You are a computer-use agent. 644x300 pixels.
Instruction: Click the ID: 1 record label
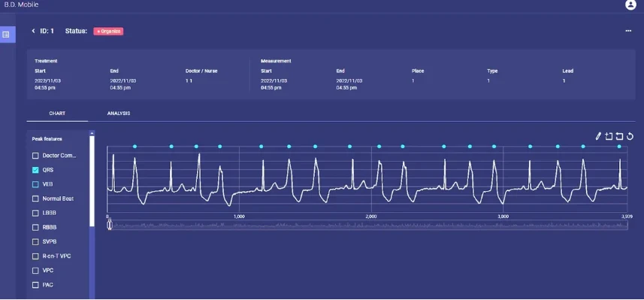pyautogui.click(x=47, y=31)
